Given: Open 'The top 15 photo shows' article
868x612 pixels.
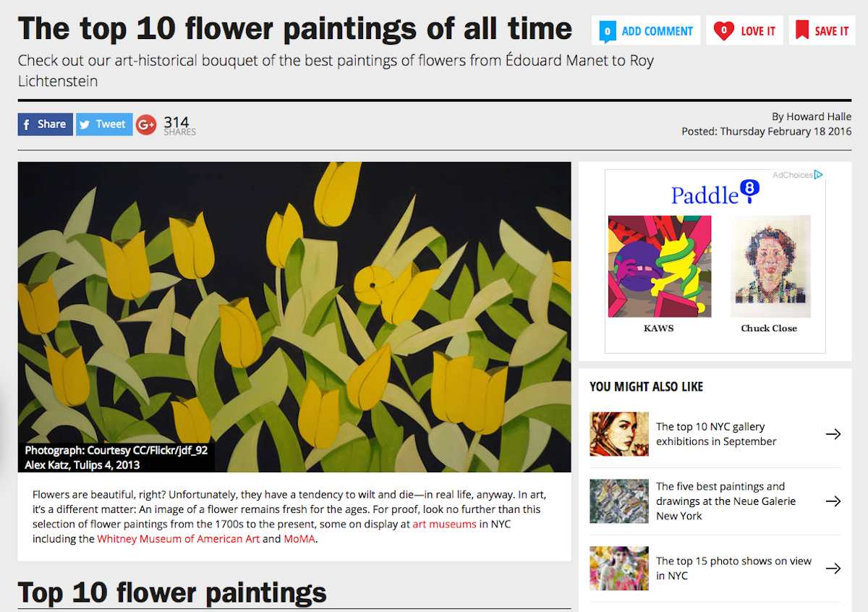Looking at the screenshot, I should pos(733,569).
